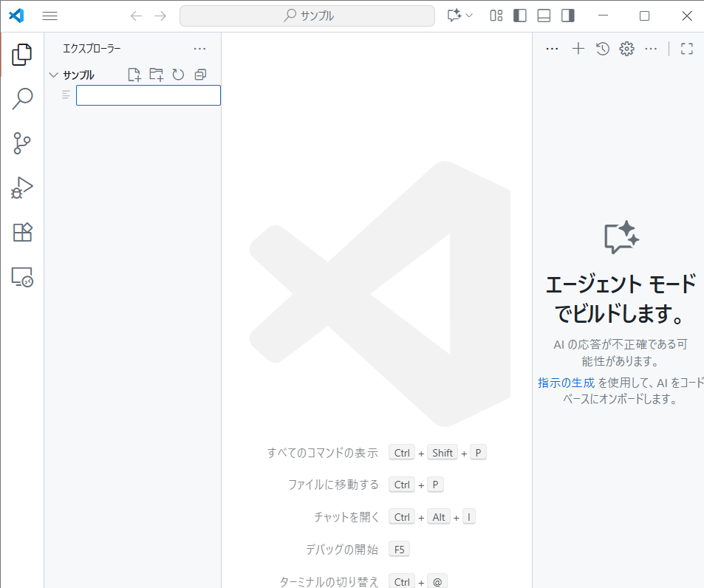Open the Source Control view
Viewport: 704px width, 588px height.
pyautogui.click(x=22, y=143)
